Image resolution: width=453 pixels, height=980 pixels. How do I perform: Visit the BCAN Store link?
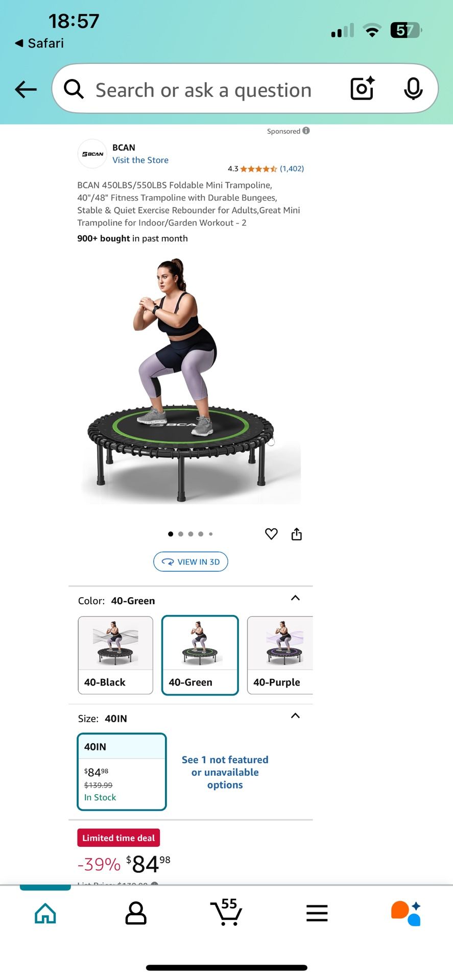point(140,160)
